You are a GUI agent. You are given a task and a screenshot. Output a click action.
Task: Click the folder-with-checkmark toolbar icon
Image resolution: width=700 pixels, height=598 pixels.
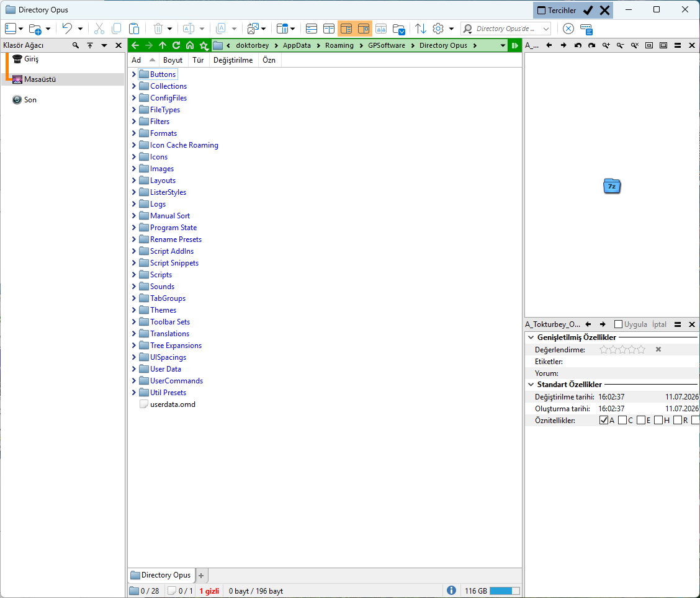[398, 29]
